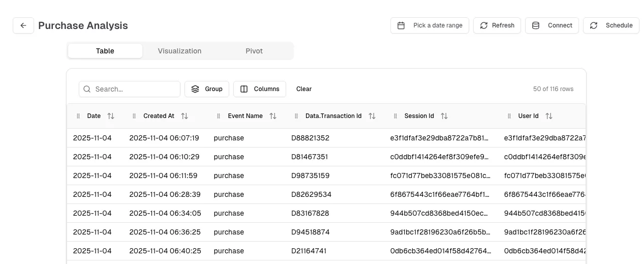Click Session Id header label
Viewport: 644px width, 264px height.
(419, 116)
